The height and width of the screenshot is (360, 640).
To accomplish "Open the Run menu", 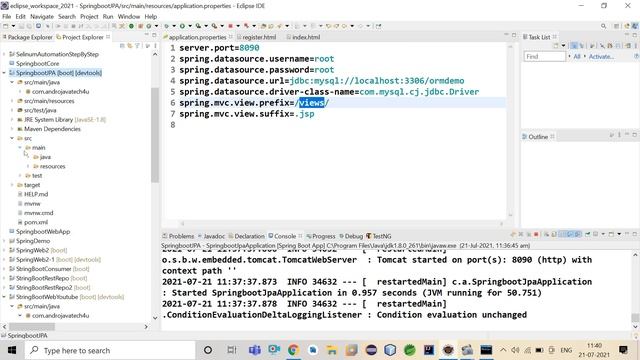I will [x=108, y=16].
